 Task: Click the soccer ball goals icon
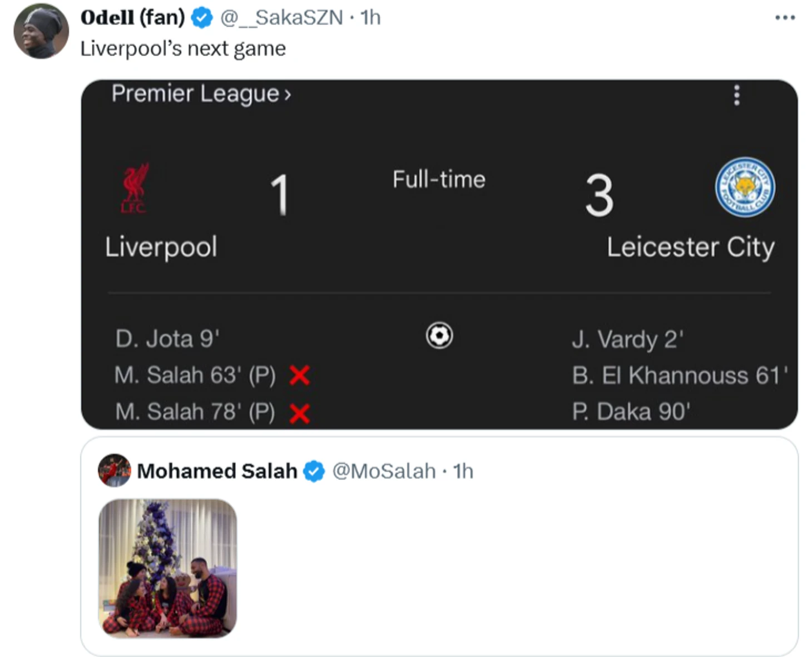coord(439,336)
